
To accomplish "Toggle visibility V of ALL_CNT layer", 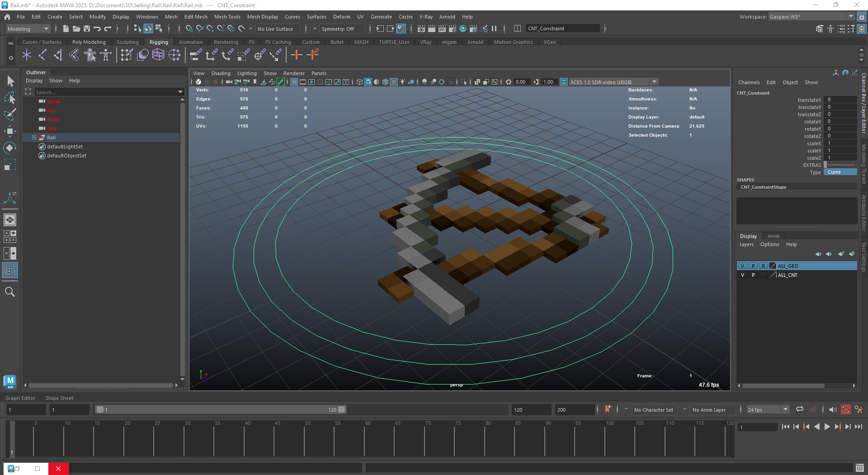I will 743,275.
